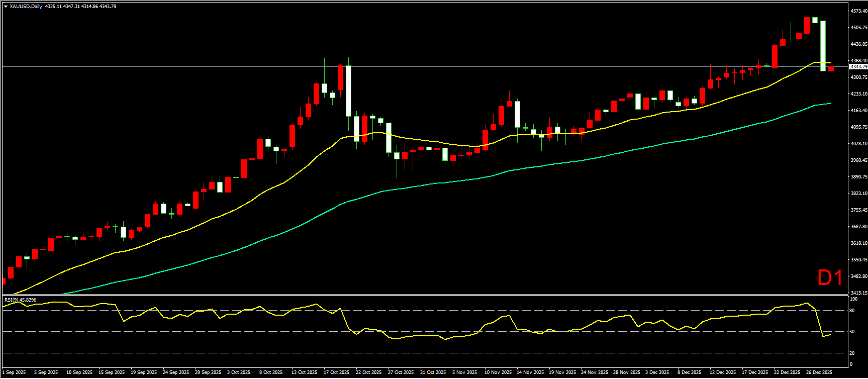The height and width of the screenshot is (379, 868).
Task: Click the 3 Dec 2025 date label
Action: (657, 372)
